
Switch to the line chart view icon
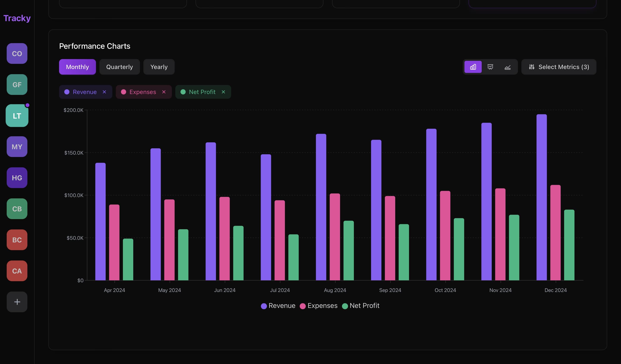490,67
